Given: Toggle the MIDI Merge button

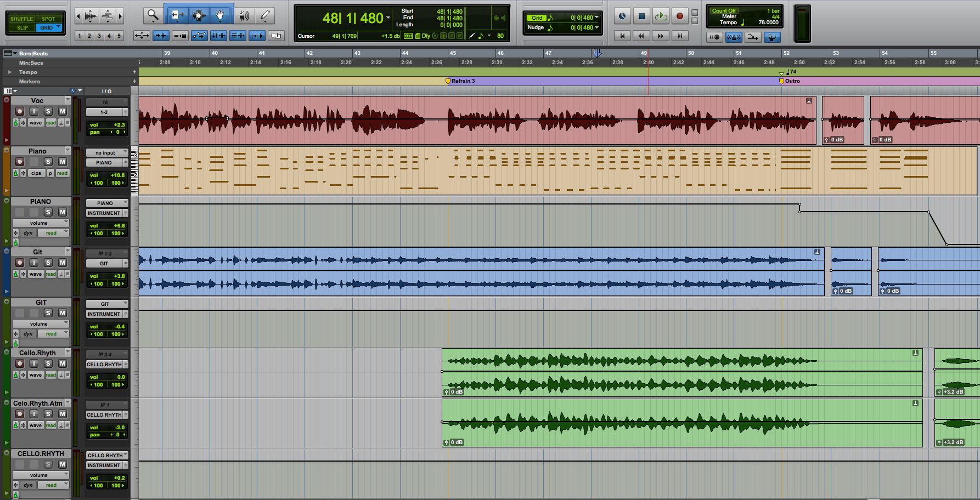Looking at the screenshot, I should click(753, 37).
